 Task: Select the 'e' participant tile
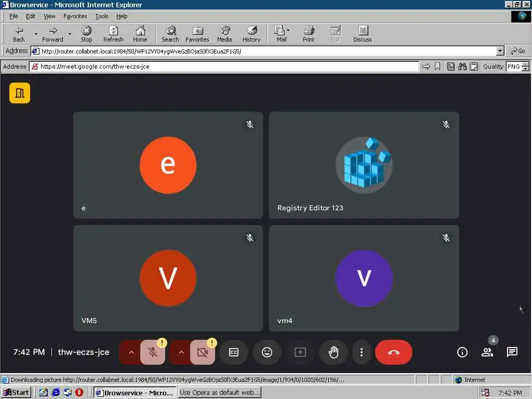[168, 165]
